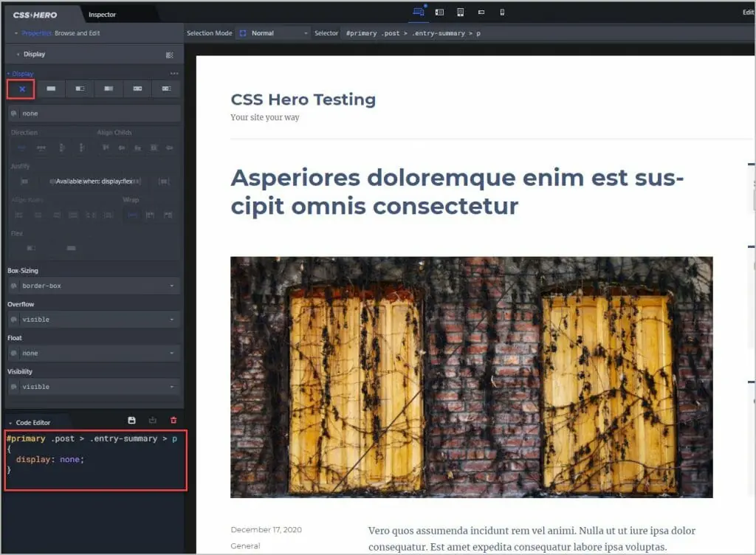
Task: Delete the rule with the red trash icon
Action: coord(173,421)
